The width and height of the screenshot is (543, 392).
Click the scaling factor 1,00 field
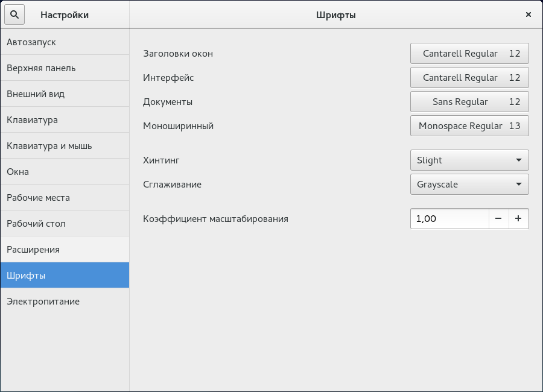[x=449, y=218]
